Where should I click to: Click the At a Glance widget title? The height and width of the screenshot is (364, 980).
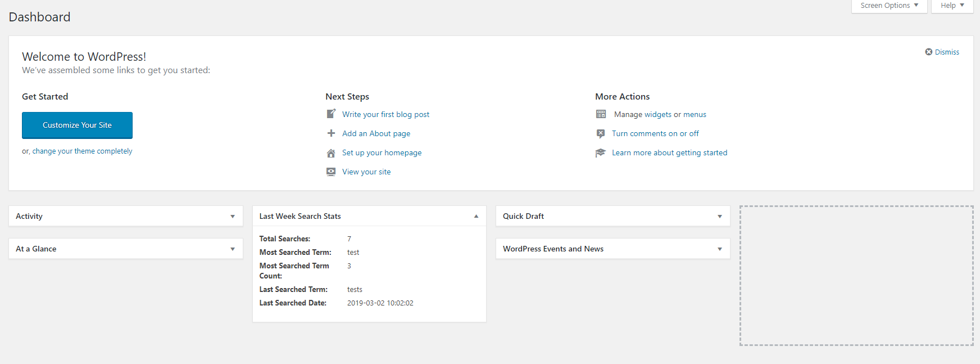point(36,249)
